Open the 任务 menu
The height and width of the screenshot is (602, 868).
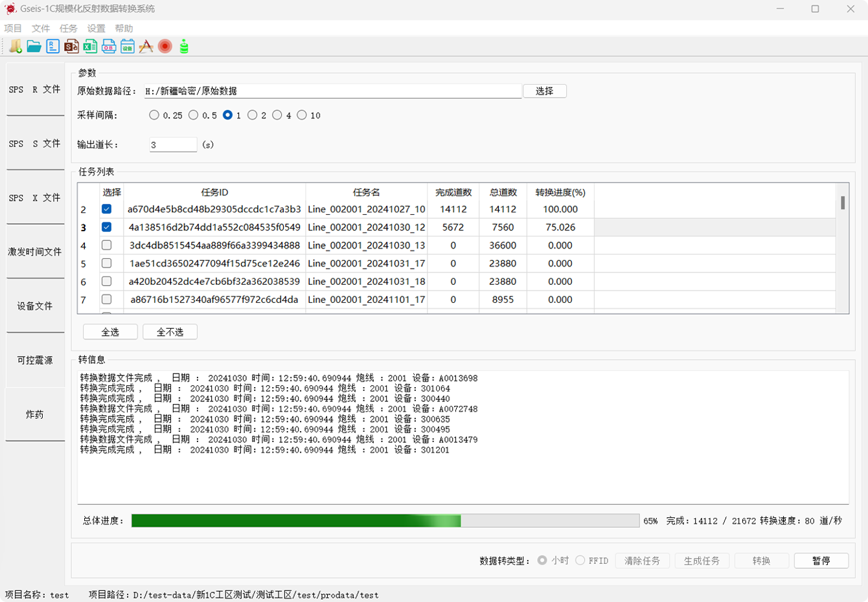(68, 28)
